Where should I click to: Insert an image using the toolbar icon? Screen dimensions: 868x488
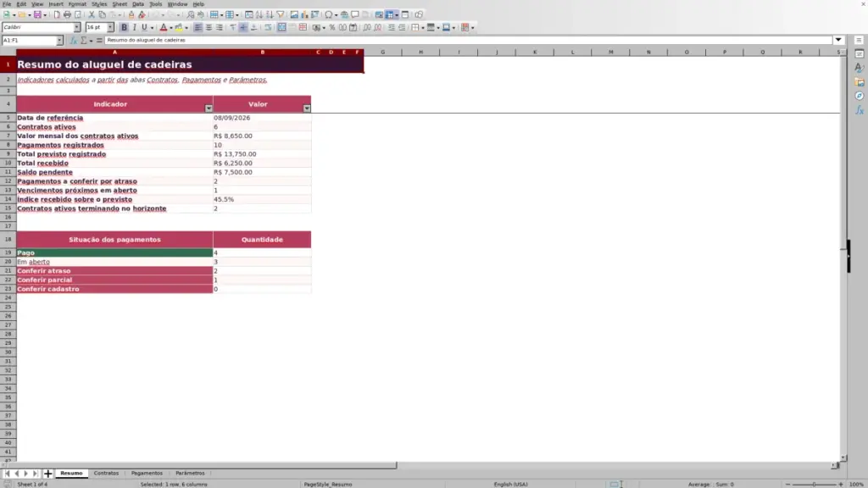coord(294,14)
